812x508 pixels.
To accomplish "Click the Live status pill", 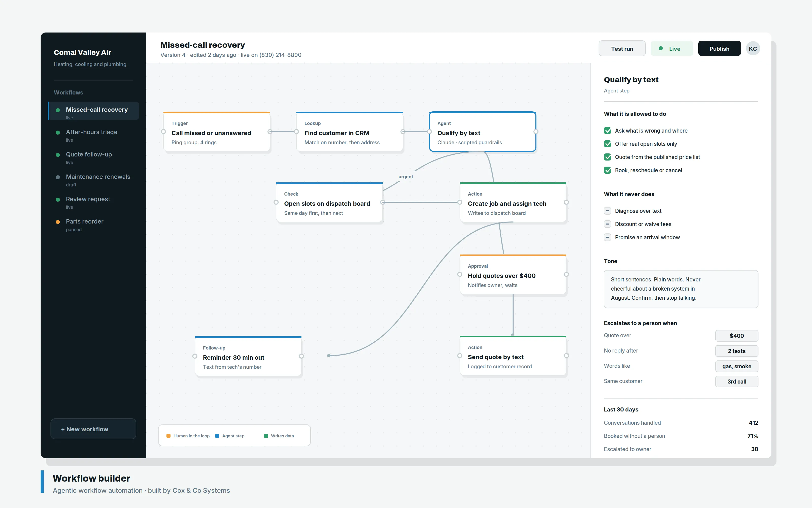I will tap(671, 49).
